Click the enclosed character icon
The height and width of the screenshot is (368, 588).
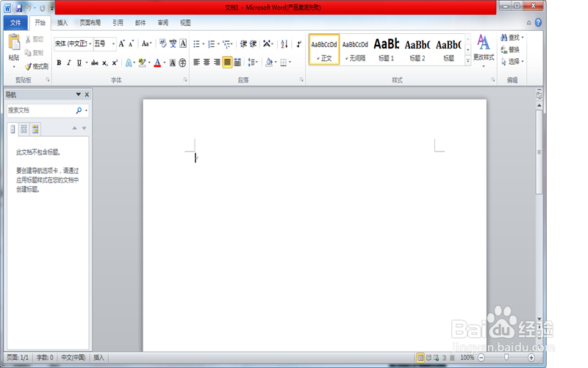pos(182,63)
